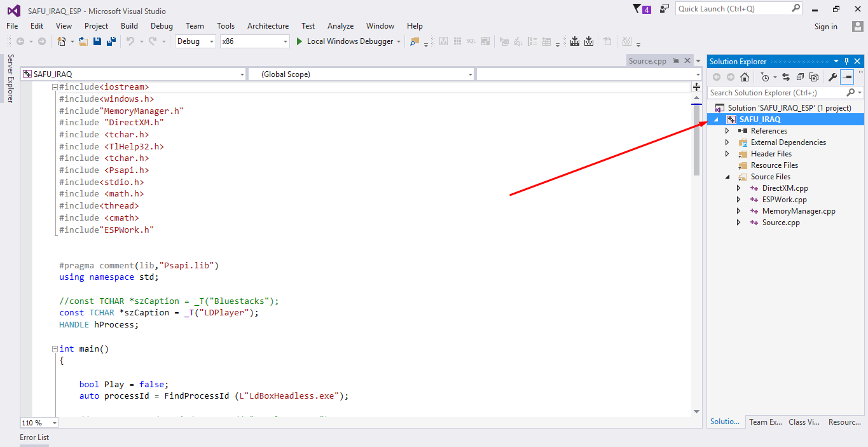
Task: Open the 110 % zoom dropdown
Action: click(x=39, y=423)
